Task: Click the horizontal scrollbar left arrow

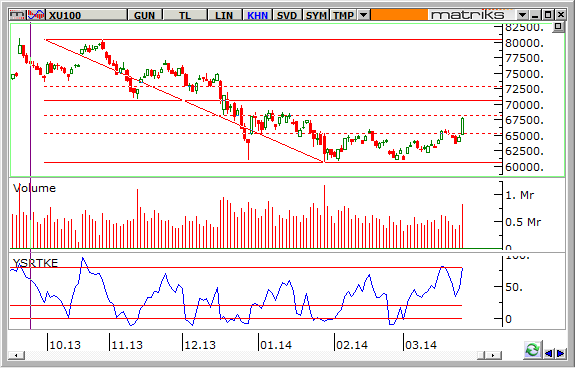Action: (17, 355)
